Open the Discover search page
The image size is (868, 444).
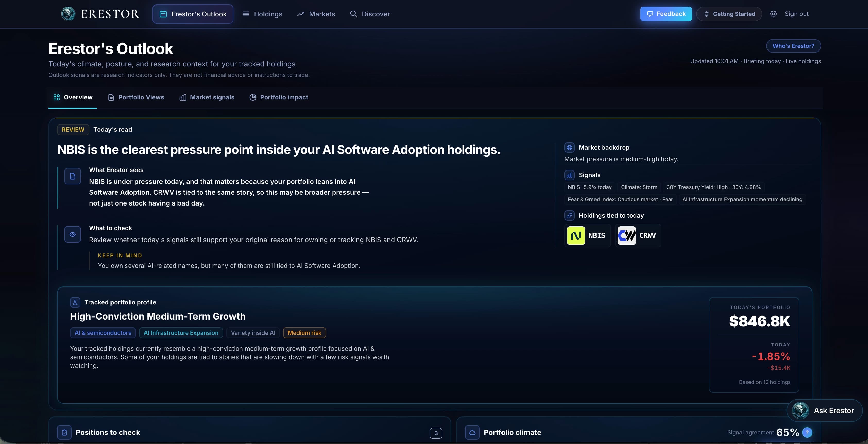pos(370,14)
